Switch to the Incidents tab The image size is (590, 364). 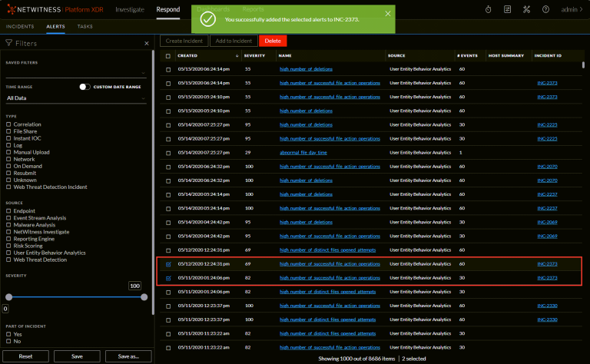pos(20,26)
